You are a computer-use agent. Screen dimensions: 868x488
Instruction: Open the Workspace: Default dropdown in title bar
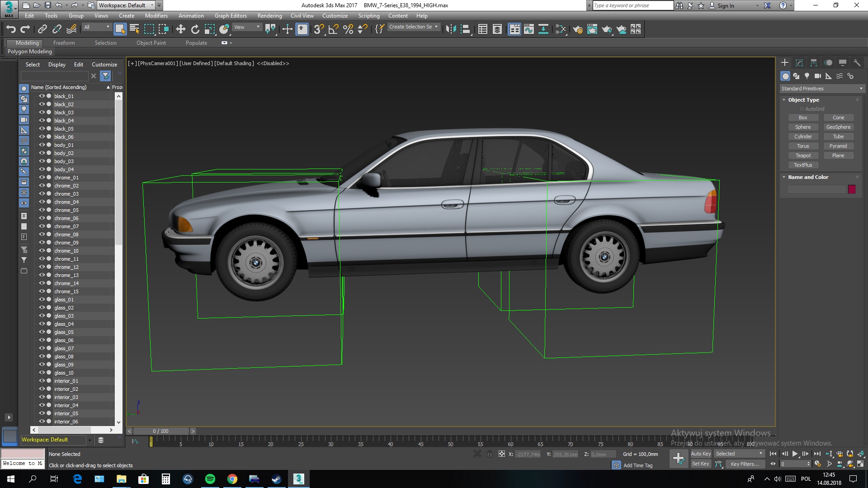coord(126,5)
